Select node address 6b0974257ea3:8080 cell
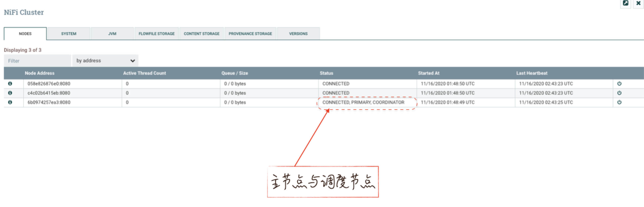The width and height of the screenshot is (644, 207). click(x=73, y=102)
